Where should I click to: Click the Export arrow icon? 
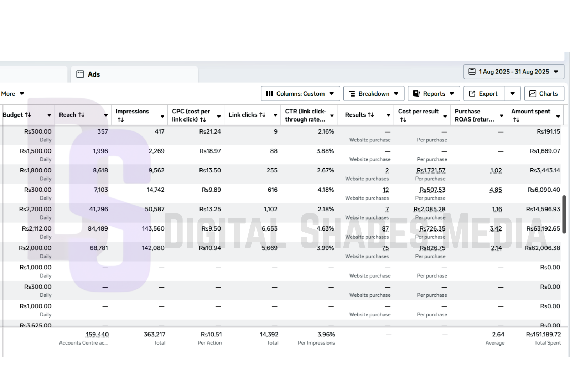coord(472,93)
